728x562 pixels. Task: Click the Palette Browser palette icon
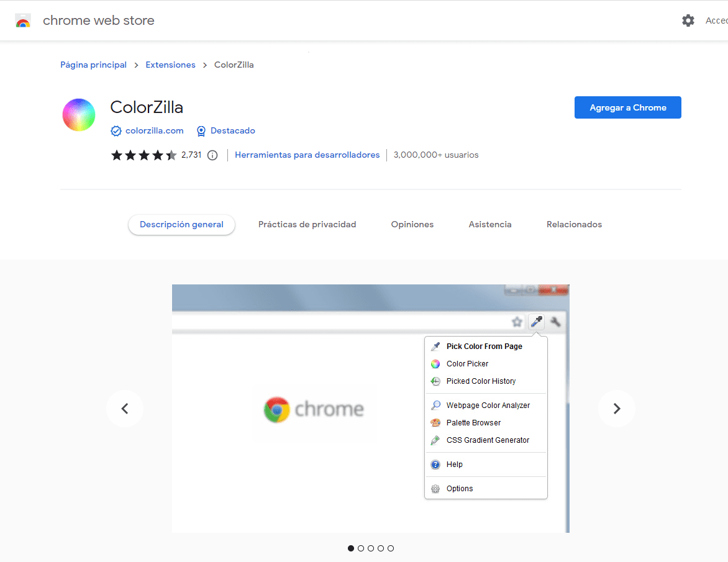[435, 423]
